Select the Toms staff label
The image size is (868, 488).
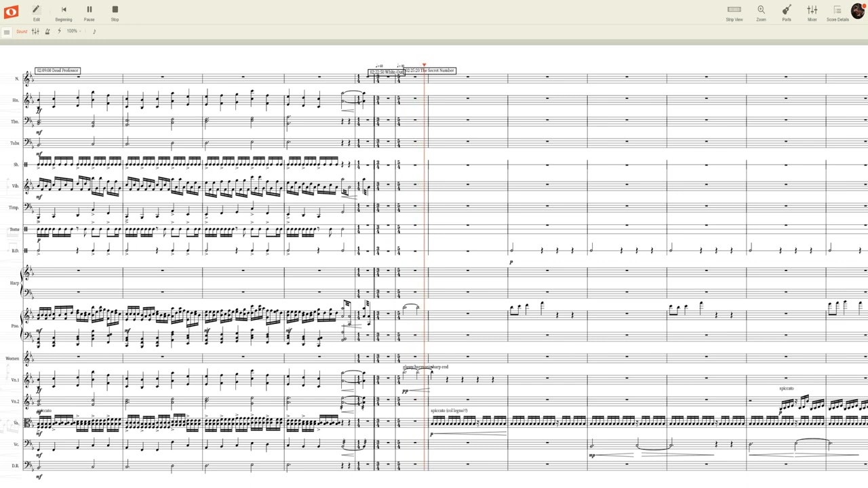(x=14, y=229)
